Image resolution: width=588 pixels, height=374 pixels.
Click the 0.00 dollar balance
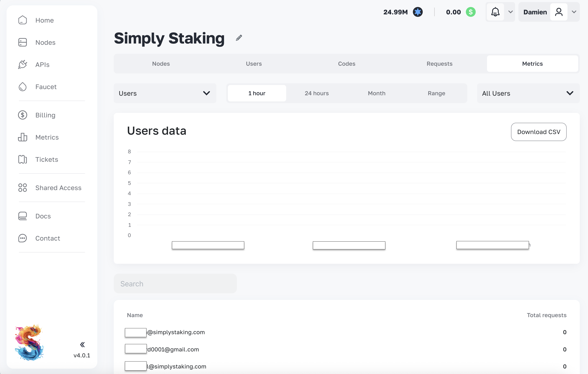pyautogui.click(x=454, y=12)
